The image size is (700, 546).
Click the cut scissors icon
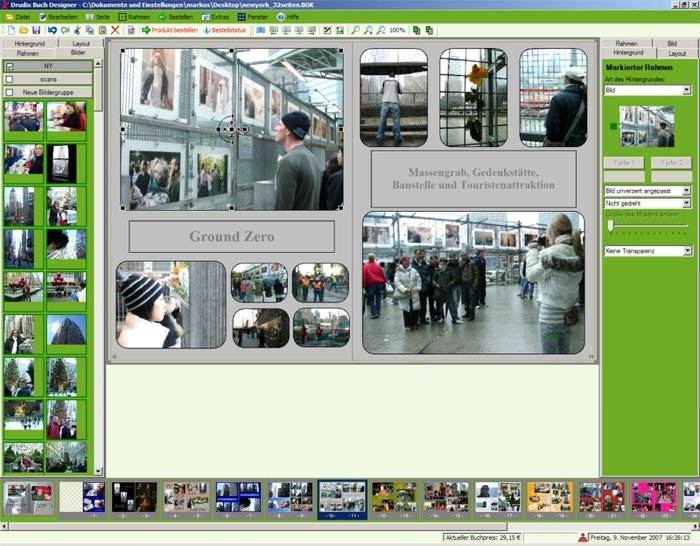[77, 30]
